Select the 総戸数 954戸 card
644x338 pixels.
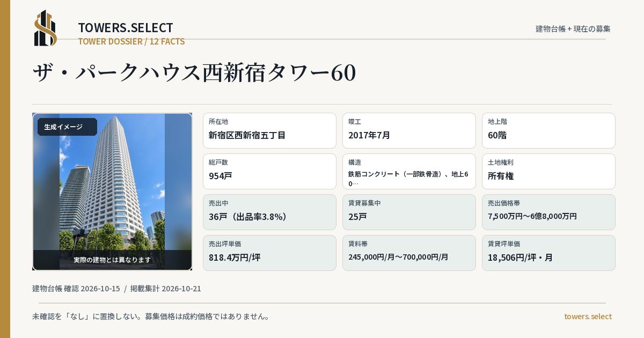coord(269,171)
